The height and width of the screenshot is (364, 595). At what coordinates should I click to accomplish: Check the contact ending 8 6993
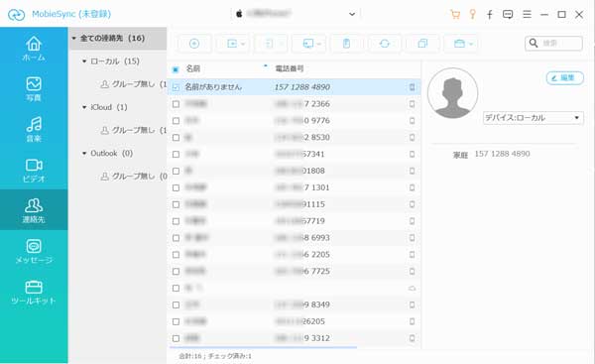point(176,238)
